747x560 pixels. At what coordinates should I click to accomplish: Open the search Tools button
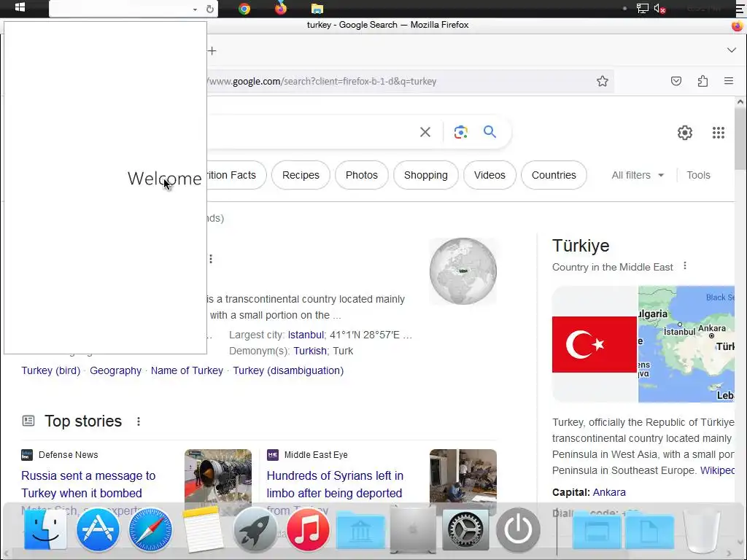point(698,175)
